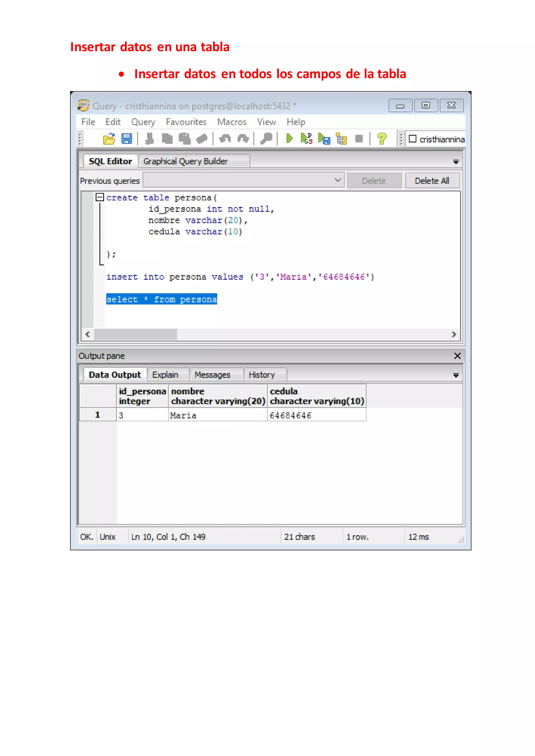
Task: Click Execute pgScript icon
Action: point(307,139)
